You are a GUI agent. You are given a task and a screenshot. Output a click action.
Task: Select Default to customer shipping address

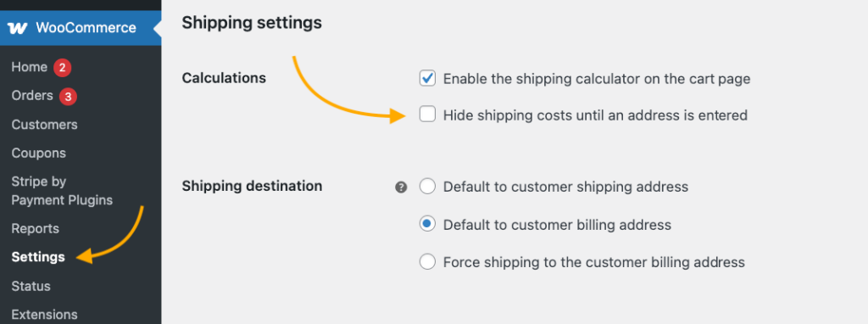(427, 187)
